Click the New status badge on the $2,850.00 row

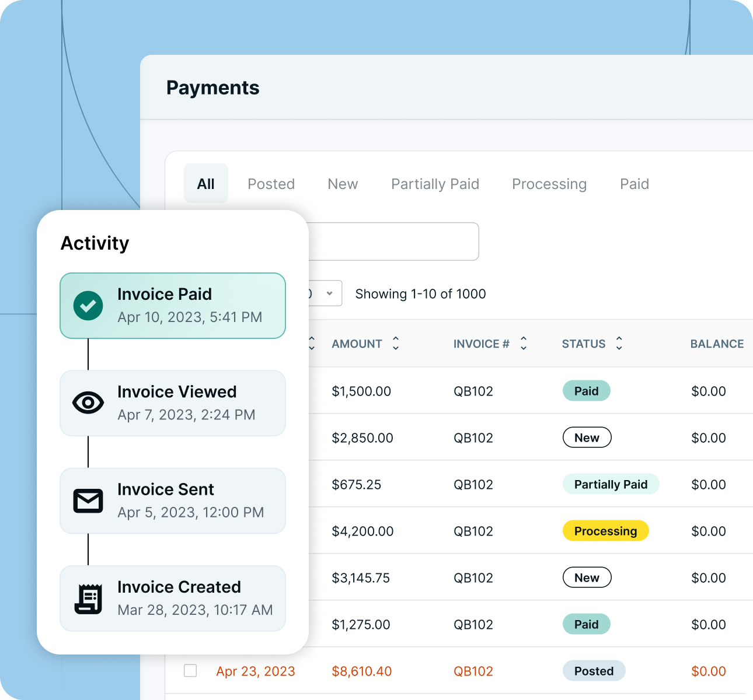click(587, 437)
